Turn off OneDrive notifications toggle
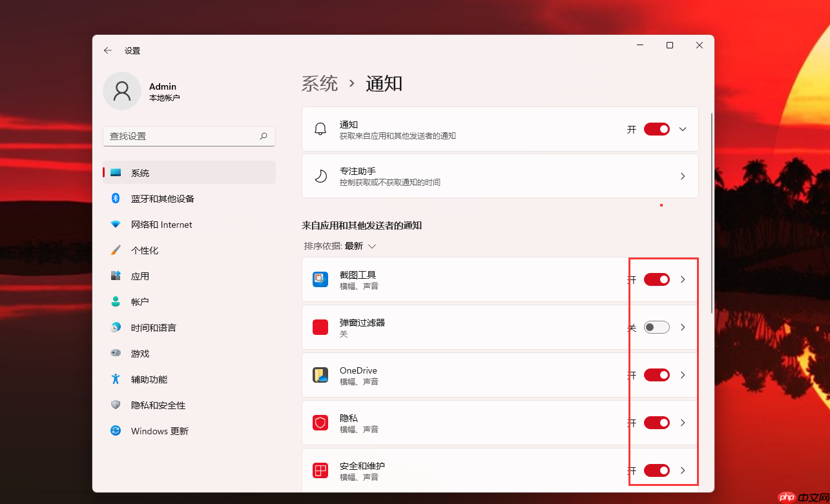830x504 pixels. 657,375
